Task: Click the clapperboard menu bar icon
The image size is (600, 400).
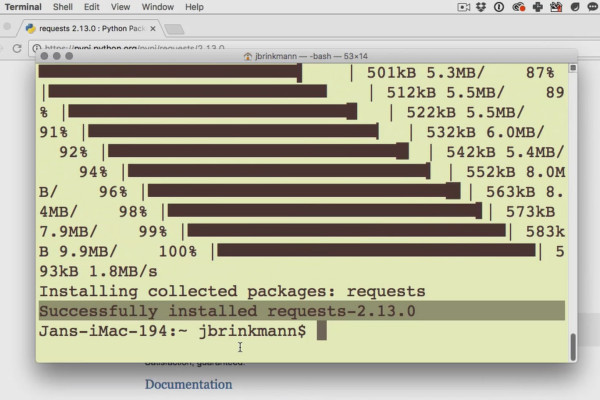Action: pyautogui.click(x=556, y=7)
